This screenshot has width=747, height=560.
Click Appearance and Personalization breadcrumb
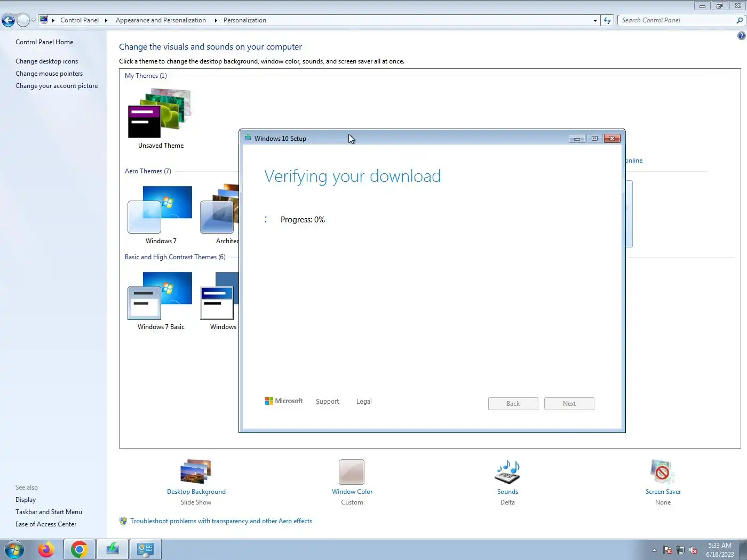coord(161,20)
